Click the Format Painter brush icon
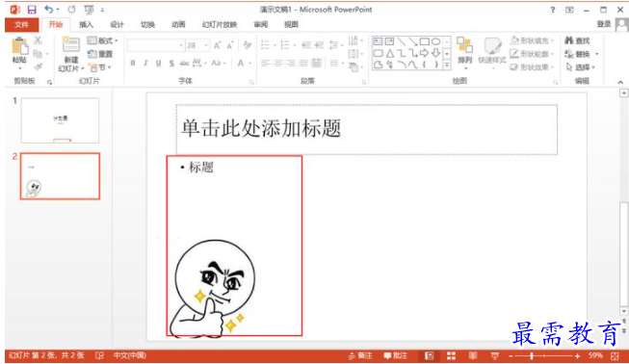The width and height of the screenshot is (629, 364). pos(39,66)
